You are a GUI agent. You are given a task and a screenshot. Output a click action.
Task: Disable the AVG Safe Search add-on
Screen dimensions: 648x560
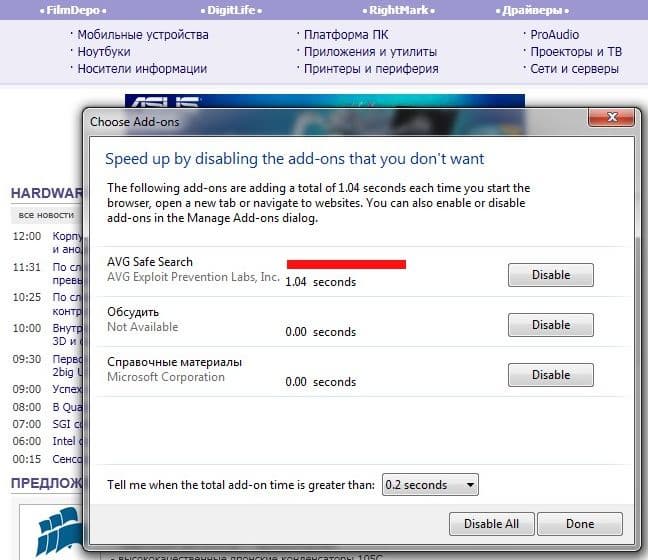pyautogui.click(x=550, y=275)
